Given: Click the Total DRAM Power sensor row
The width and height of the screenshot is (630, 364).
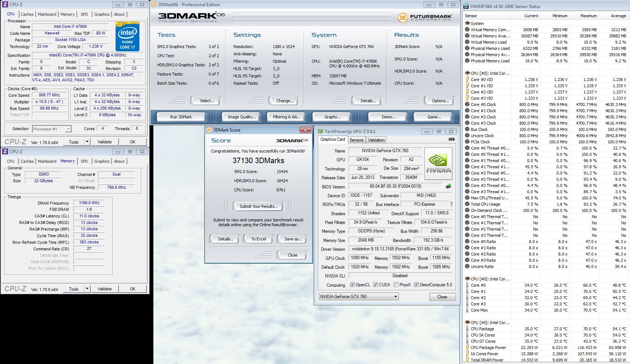Looking at the screenshot, I should pos(546,360).
